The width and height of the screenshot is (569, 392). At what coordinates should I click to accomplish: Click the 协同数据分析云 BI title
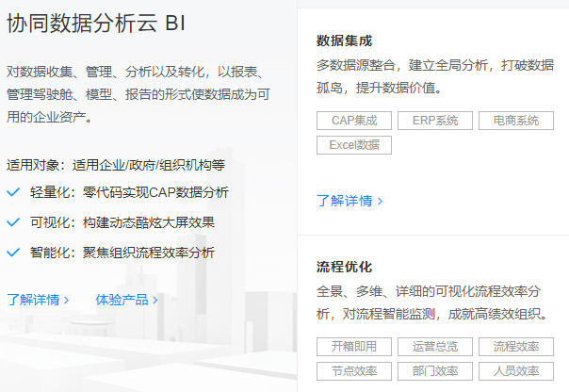tap(96, 24)
